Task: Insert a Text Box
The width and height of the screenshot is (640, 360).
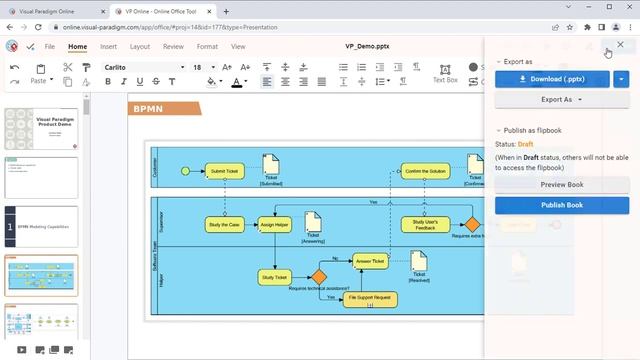Action: (x=445, y=74)
